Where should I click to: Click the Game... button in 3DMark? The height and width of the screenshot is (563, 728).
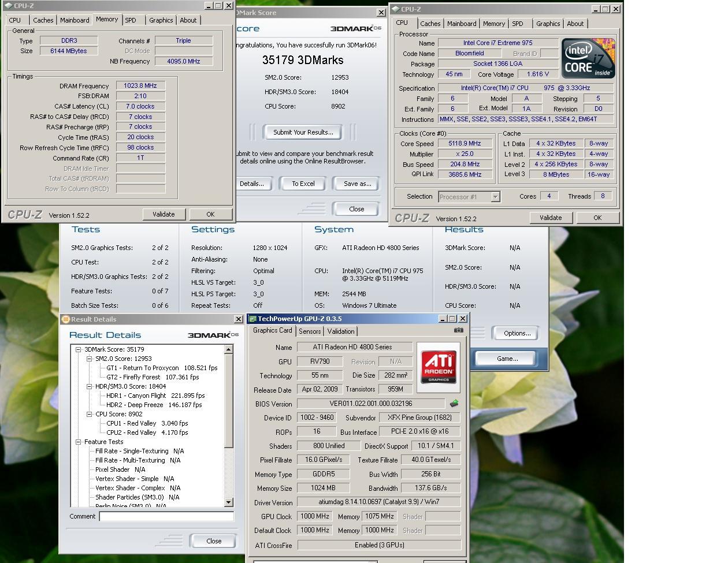(507, 359)
